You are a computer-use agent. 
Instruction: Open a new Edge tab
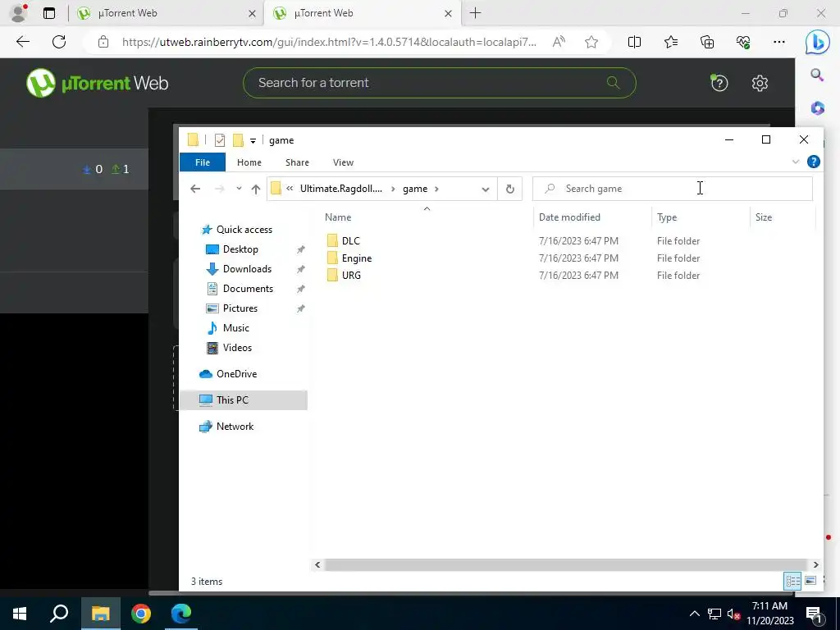click(x=475, y=13)
